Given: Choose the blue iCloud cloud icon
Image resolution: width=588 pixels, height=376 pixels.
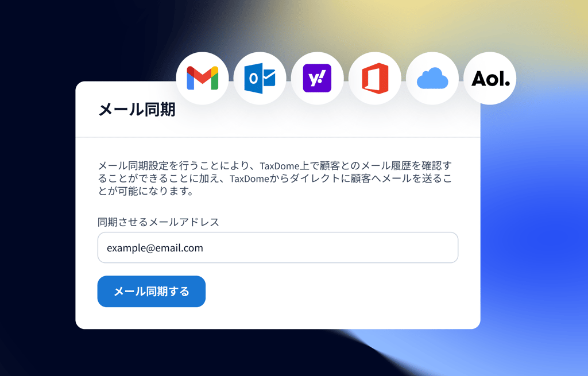Looking at the screenshot, I should coord(432,78).
